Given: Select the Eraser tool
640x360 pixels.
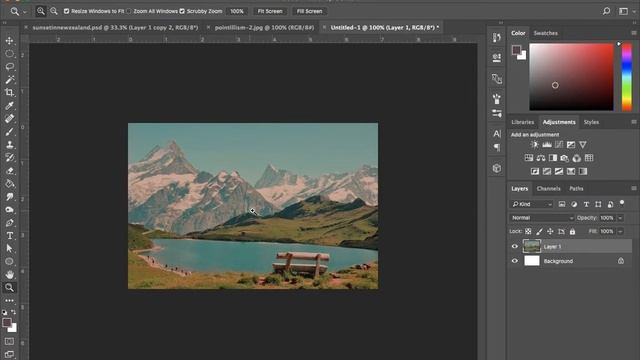Looking at the screenshot, I should pos(9,171).
